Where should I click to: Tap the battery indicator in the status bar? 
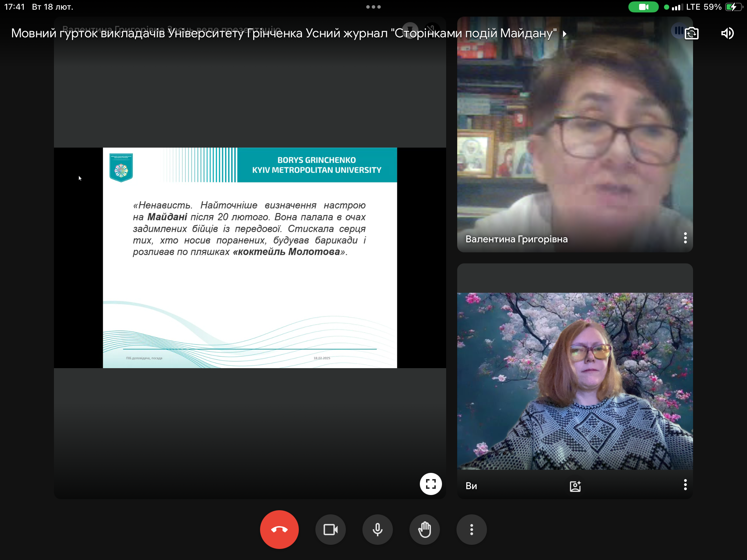click(x=733, y=7)
